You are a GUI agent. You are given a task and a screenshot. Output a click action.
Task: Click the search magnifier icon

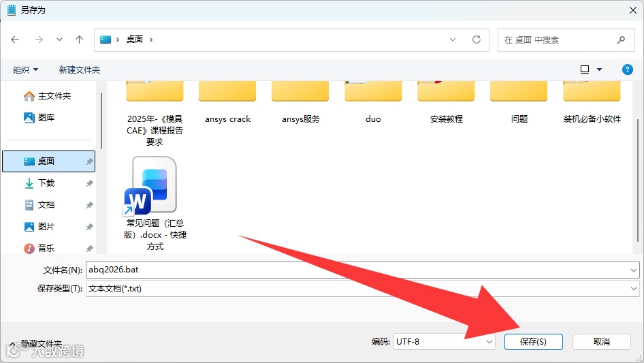(x=621, y=40)
